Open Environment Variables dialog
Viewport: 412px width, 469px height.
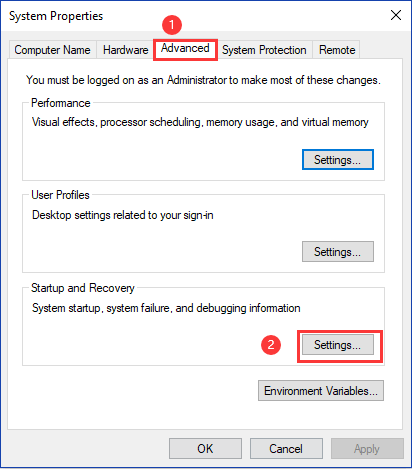(x=321, y=390)
